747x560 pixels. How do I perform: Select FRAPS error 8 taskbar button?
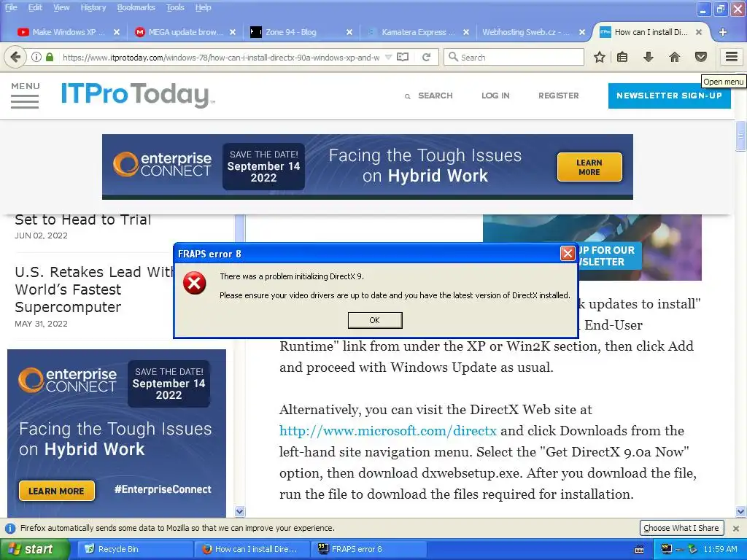(369, 549)
